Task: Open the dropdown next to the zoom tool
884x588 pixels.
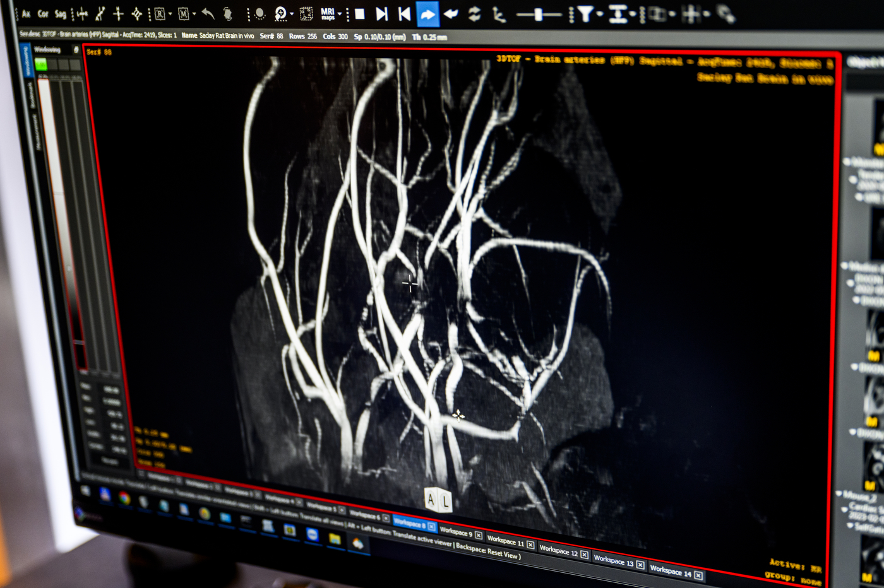Action: tap(292, 13)
